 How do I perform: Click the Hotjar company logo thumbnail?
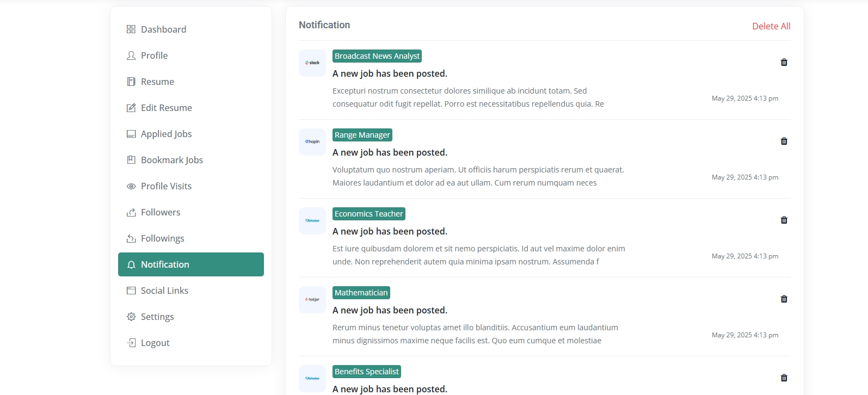[x=312, y=300]
